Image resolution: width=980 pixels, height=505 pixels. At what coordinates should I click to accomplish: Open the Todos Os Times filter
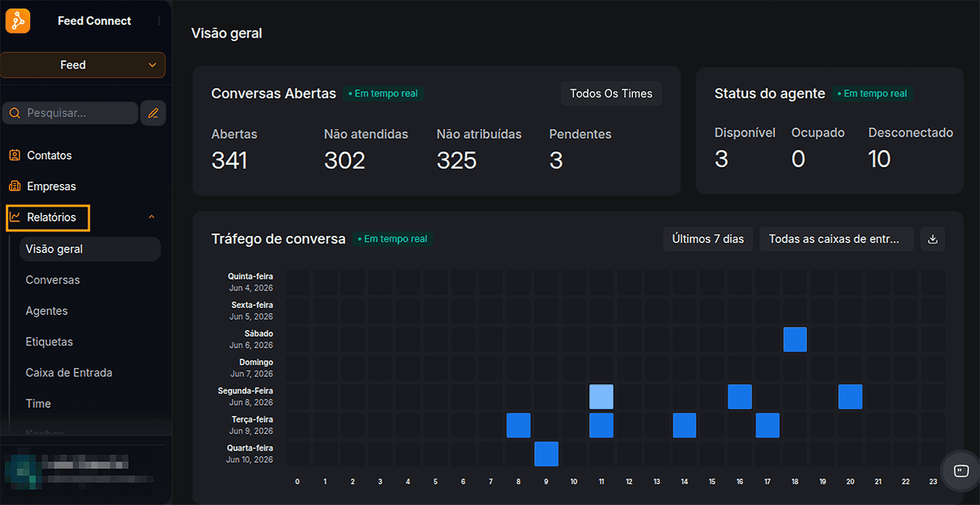pos(611,94)
